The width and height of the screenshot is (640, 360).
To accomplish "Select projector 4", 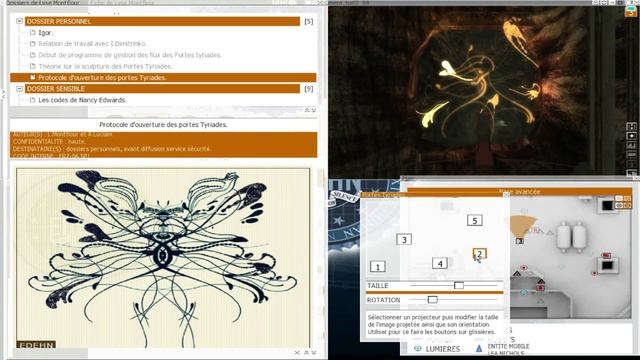I will click(440, 264).
